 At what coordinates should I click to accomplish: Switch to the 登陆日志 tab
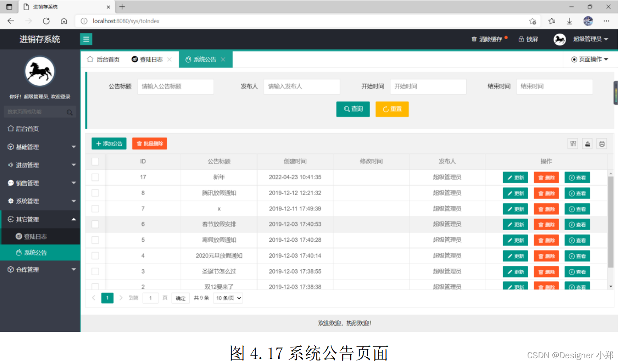152,60
